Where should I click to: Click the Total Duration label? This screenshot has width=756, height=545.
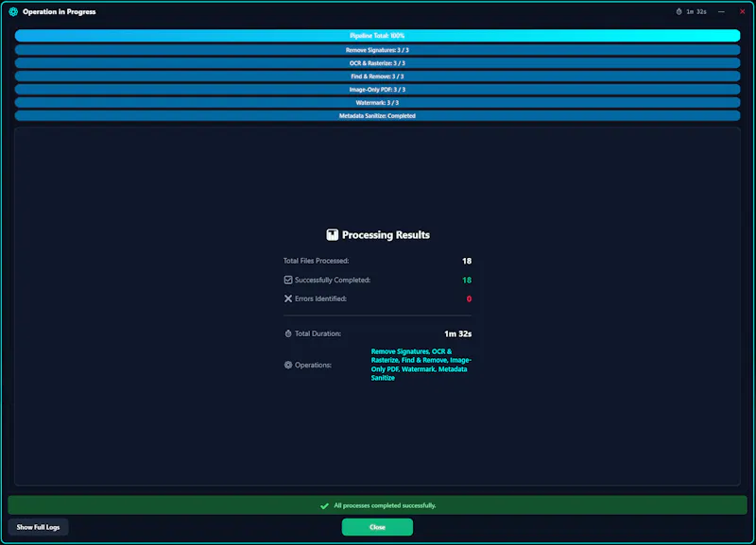click(x=318, y=333)
